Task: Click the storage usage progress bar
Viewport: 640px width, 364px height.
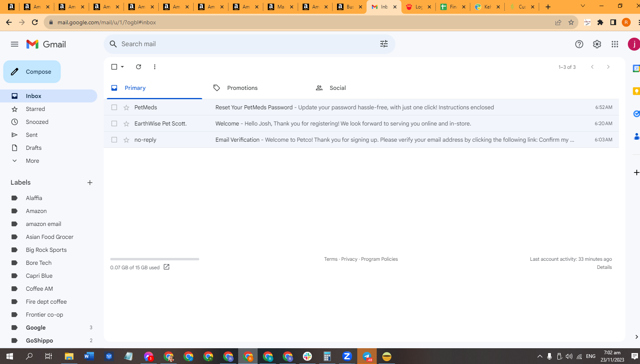Action: 155,259
